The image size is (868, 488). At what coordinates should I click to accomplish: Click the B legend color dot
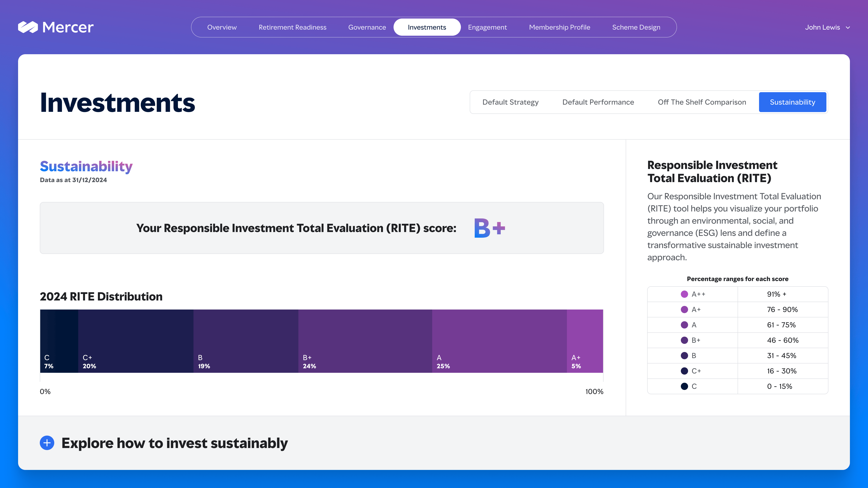[684, 356]
